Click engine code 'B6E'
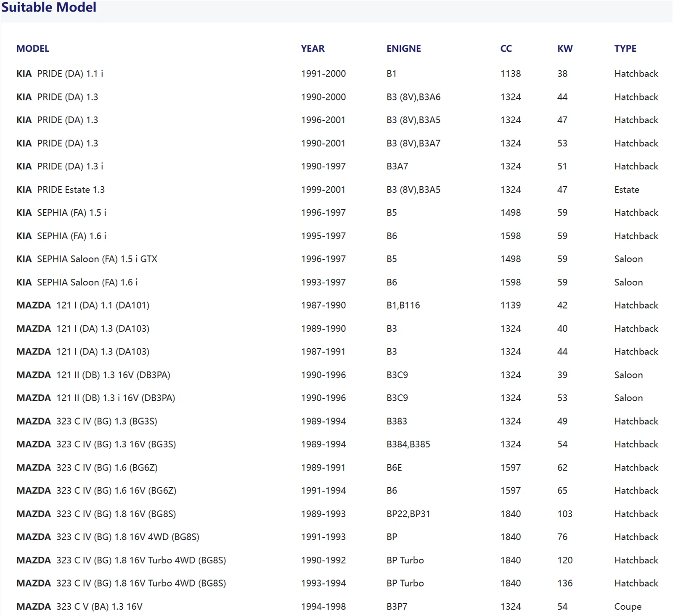 [x=394, y=468]
